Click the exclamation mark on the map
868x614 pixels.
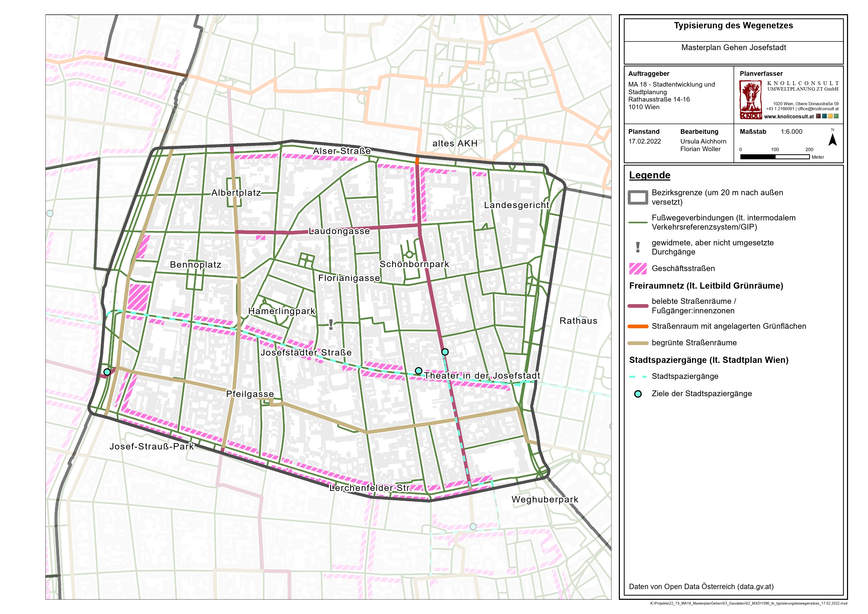[x=331, y=325]
